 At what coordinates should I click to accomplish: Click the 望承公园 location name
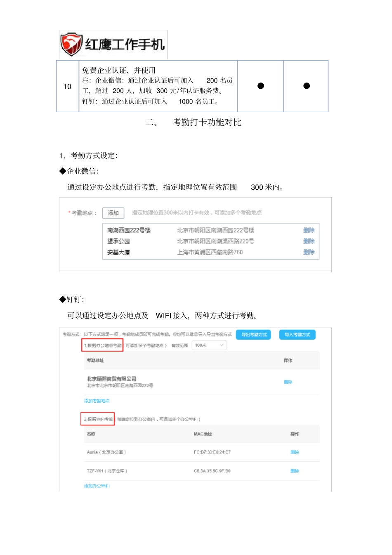click(x=118, y=241)
